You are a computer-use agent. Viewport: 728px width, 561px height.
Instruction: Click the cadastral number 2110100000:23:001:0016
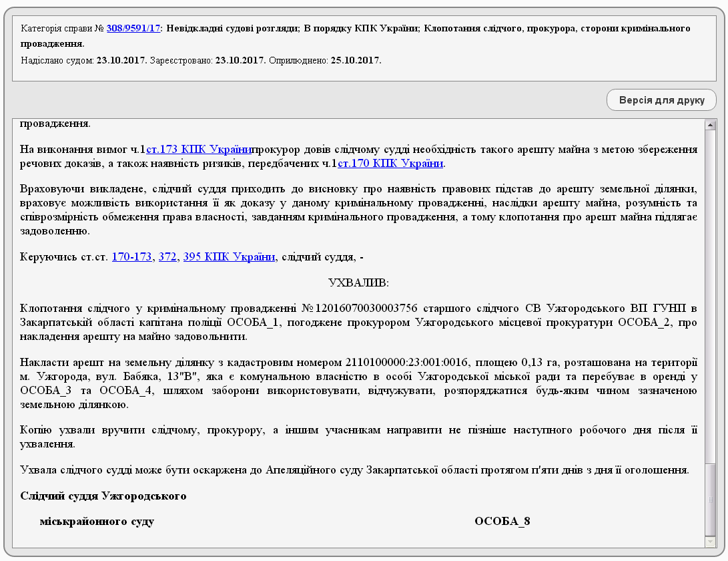pyautogui.click(x=407, y=363)
